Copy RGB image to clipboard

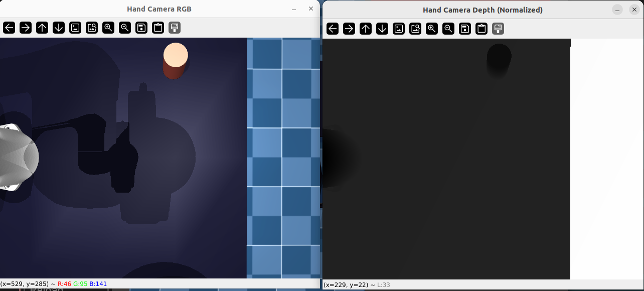click(x=158, y=28)
